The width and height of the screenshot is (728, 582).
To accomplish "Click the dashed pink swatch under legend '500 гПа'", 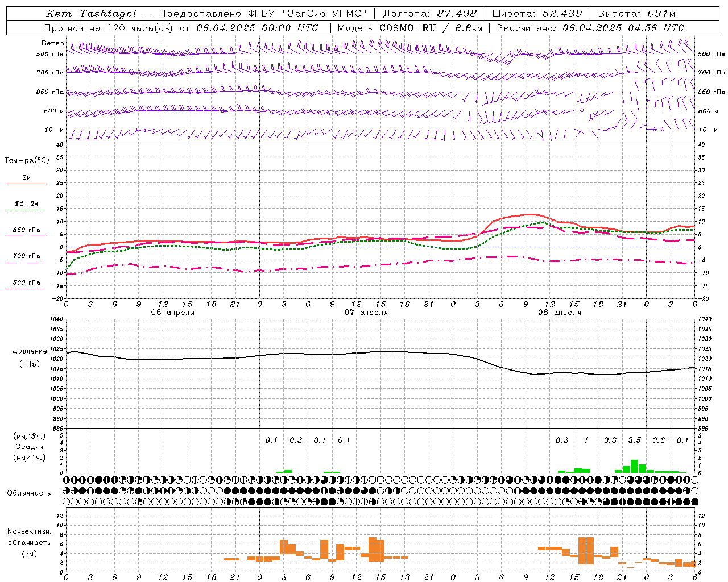I will pyautogui.click(x=25, y=289).
